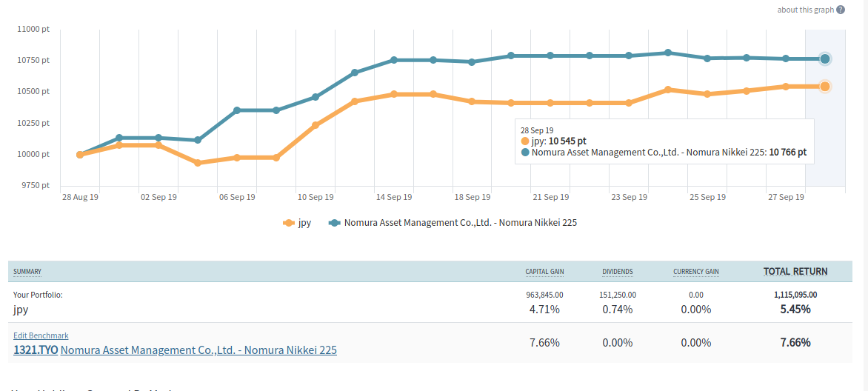The height and width of the screenshot is (391, 868).
Task: Toggle jpy series via its legend label
Action: tap(304, 222)
